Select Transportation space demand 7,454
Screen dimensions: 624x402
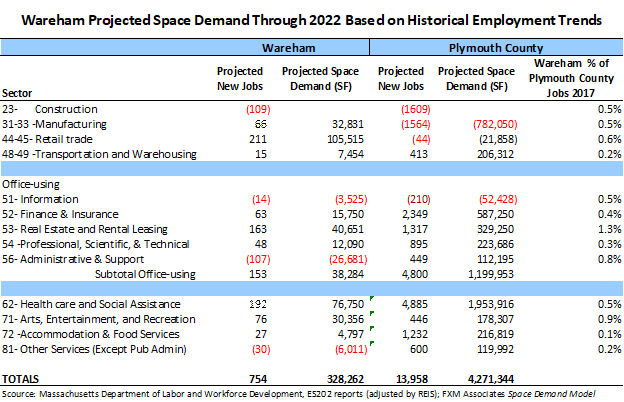[x=351, y=154]
